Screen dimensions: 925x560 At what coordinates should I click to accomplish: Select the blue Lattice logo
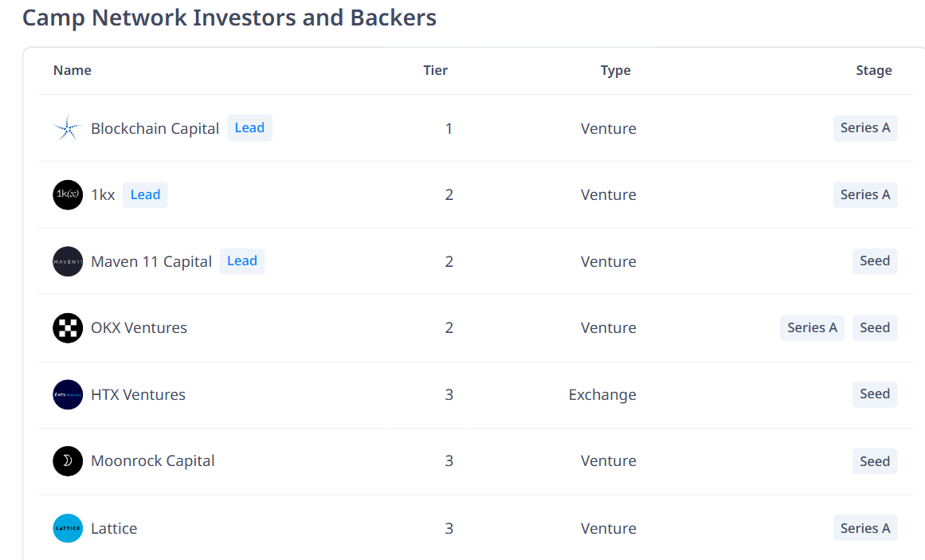(68, 528)
